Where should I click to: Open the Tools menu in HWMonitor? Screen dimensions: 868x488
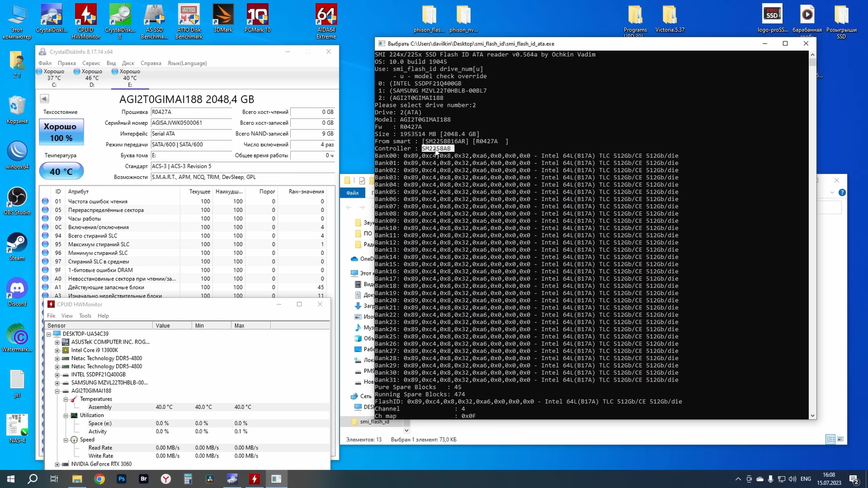pyautogui.click(x=85, y=316)
